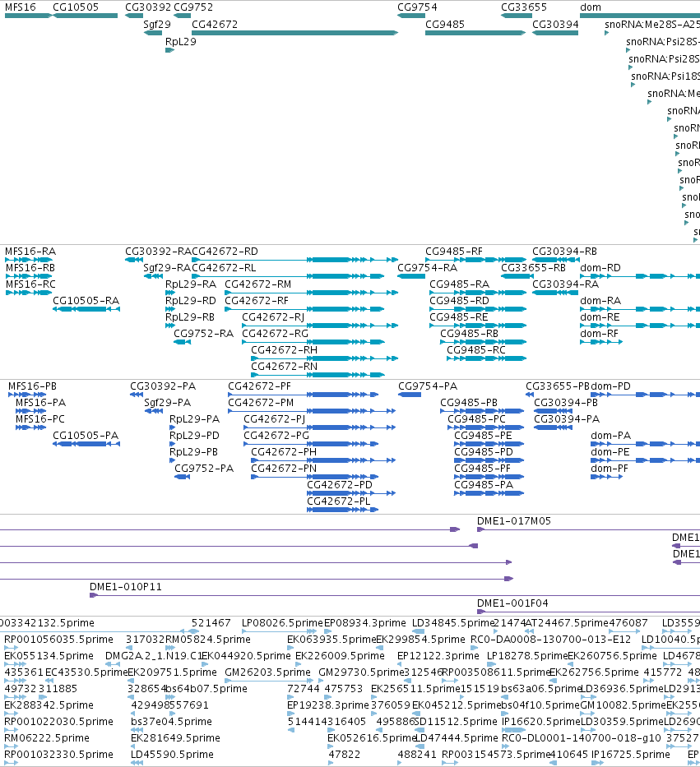Select transcript CG9485-RC
The width and height of the screenshot is (700, 767).
[475, 350]
